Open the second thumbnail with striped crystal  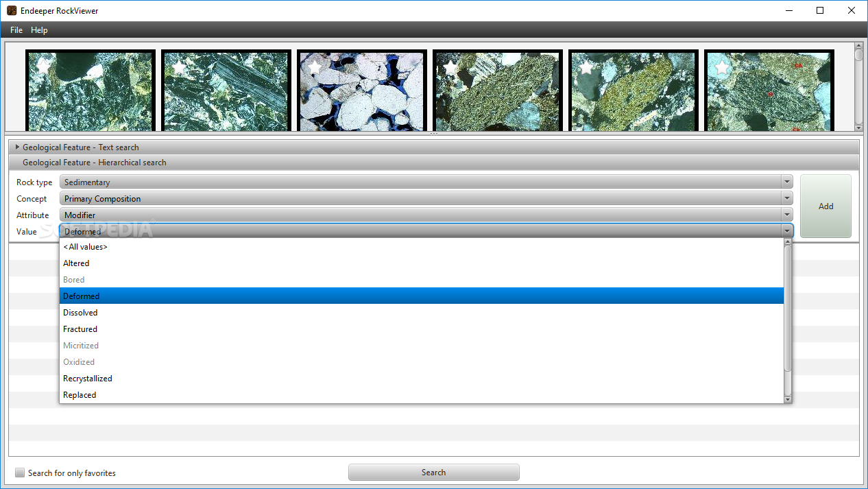[x=226, y=91]
